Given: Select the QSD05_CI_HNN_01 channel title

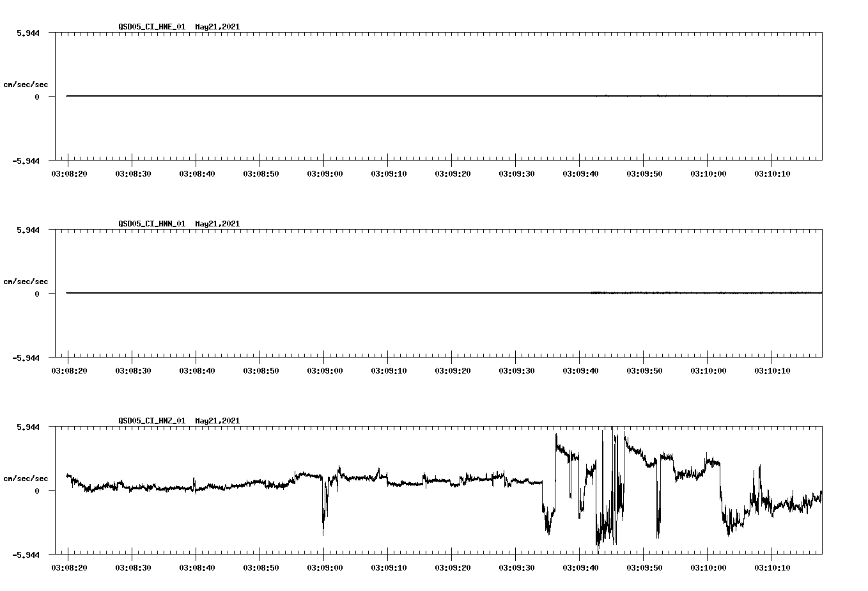Looking at the screenshot, I should point(151,224).
